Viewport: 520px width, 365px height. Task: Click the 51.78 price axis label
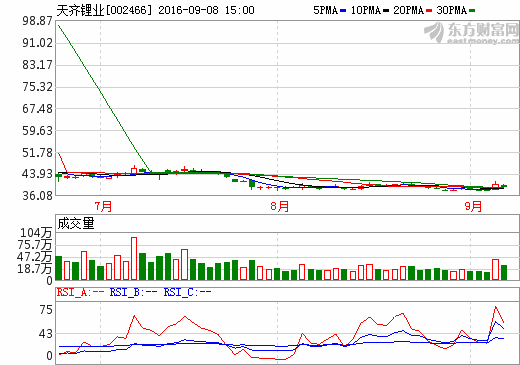(37, 153)
